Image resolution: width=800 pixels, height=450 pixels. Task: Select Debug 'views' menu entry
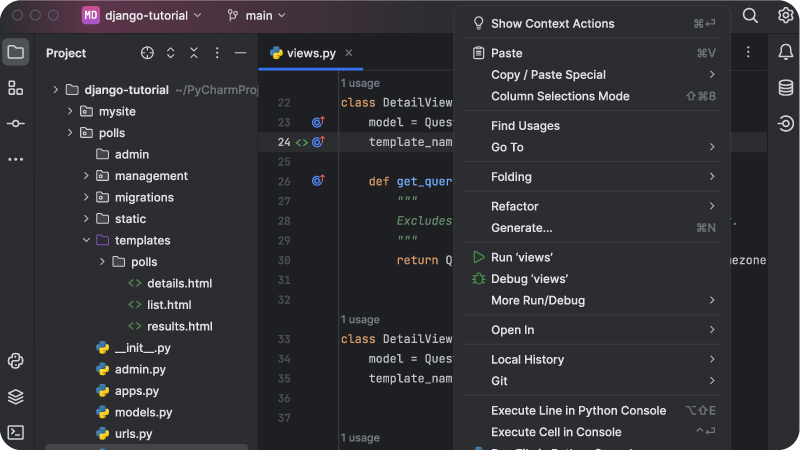click(592, 279)
